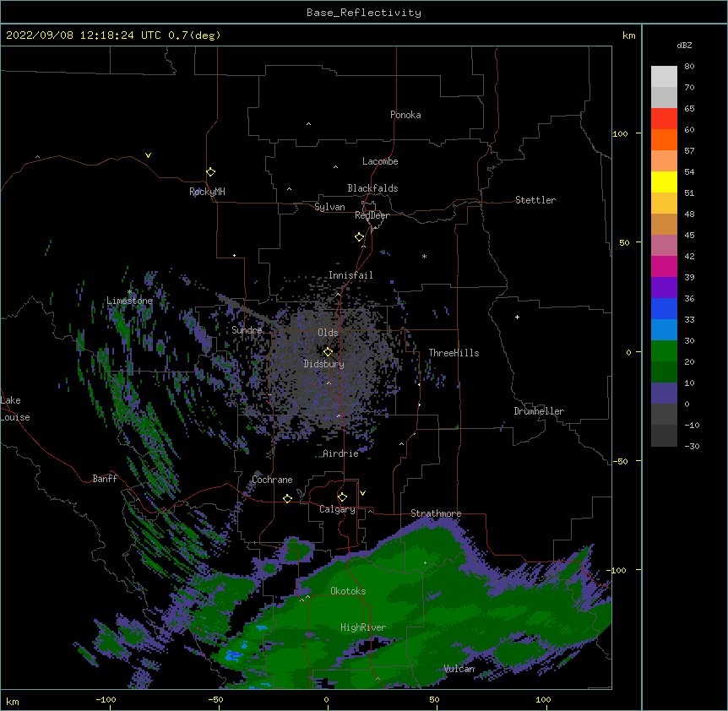Click the Lacombe label
The image size is (728, 711).
click(x=380, y=161)
